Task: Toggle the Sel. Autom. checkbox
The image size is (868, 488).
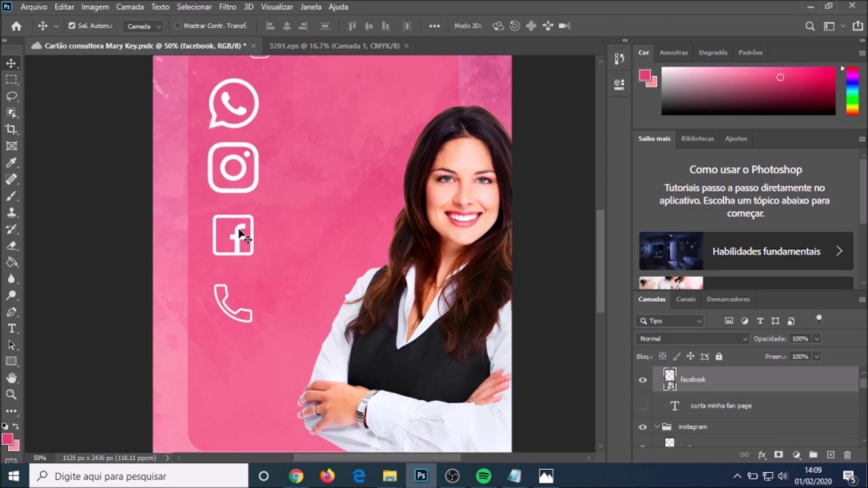Action: pyautogui.click(x=72, y=26)
